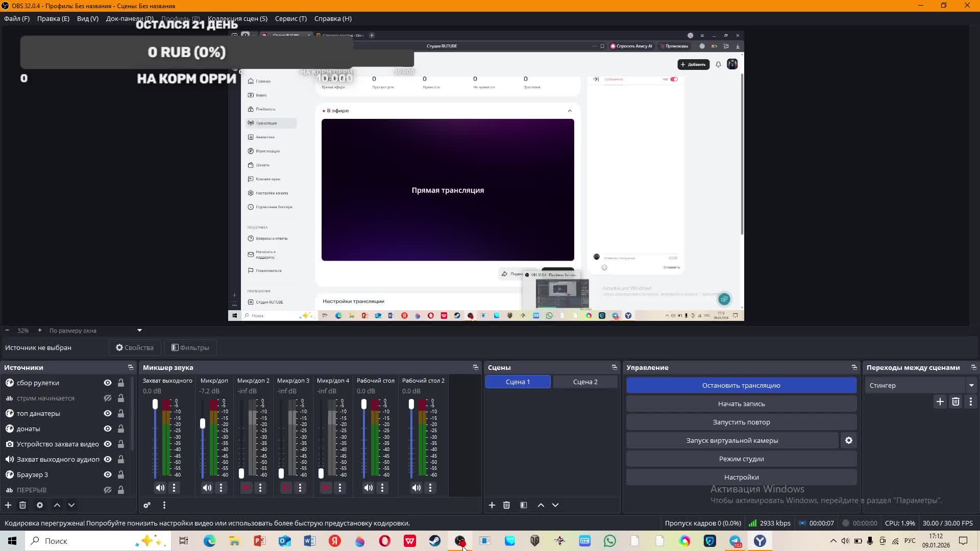Add a new scene transition with the plus
This screenshot has height=551, width=980.
coord(940,402)
